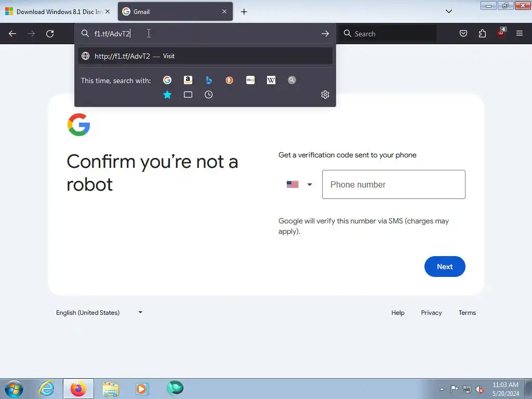This screenshot has width=532, height=399.
Task: Click the 'Confirm you're not a robot' heading
Action: (x=152, y=172)
